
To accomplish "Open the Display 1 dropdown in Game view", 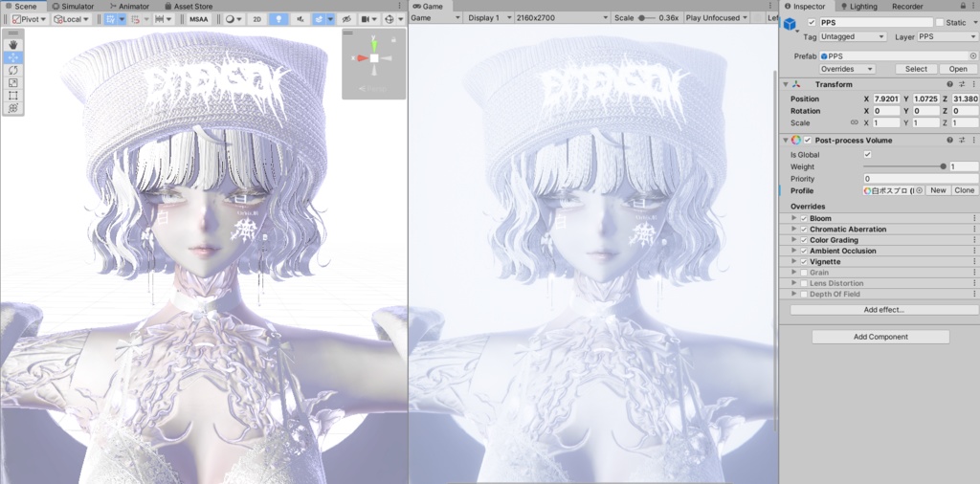I will 490,18.
